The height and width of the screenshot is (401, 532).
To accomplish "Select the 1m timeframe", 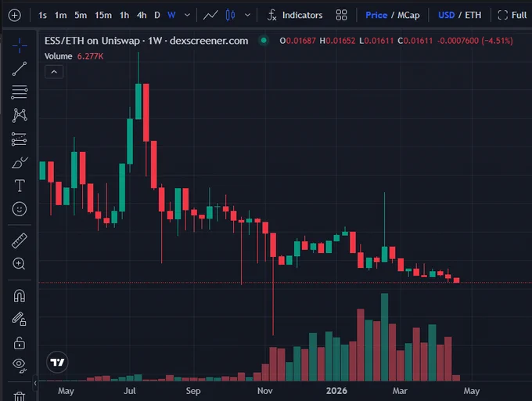I will 61,16.
